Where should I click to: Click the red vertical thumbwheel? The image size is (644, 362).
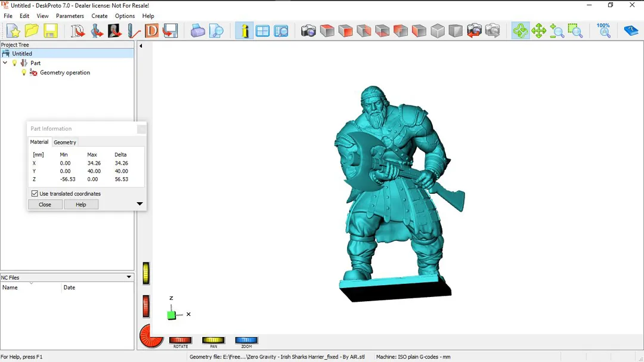coord(146,306)
